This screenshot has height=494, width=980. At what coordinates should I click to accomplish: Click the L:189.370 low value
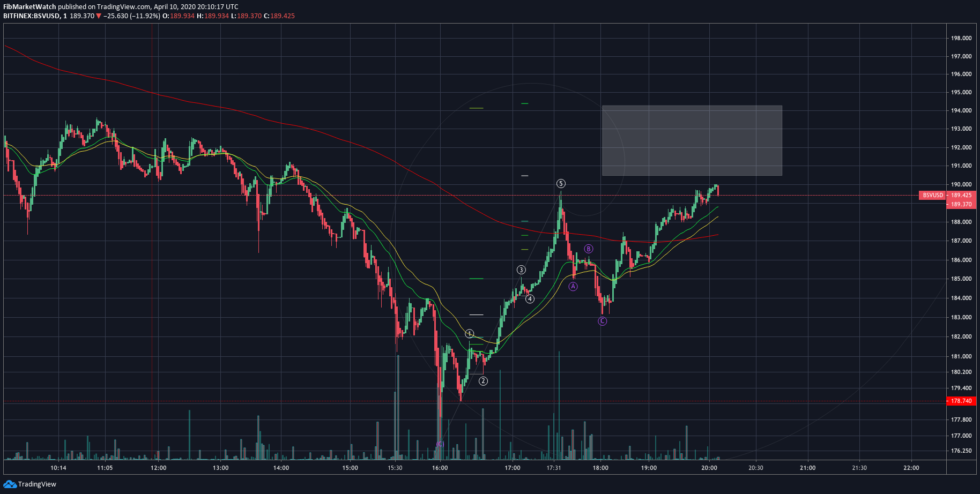point(246,16)
